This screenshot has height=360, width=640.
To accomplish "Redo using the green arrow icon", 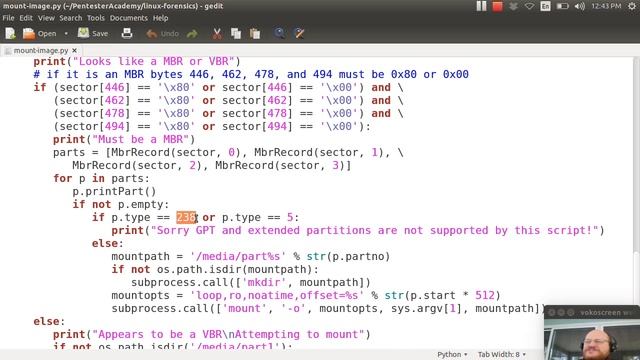I will (x=192, y=33).
